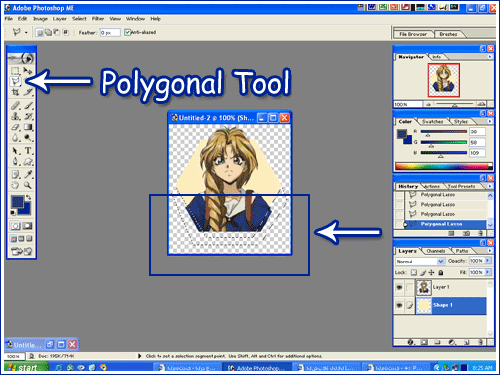
Task: Click Add layer style icon in Layers panel
Action: [411, 342]
